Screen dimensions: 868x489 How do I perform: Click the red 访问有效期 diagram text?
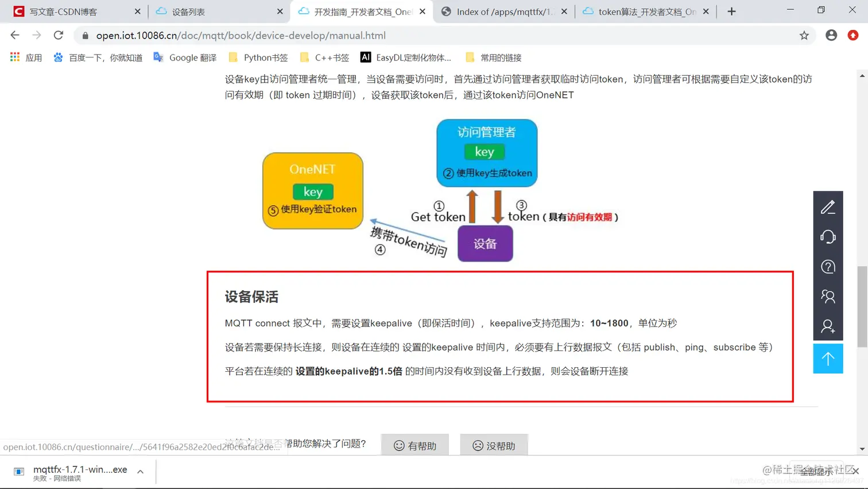click(x=590, y=217)
